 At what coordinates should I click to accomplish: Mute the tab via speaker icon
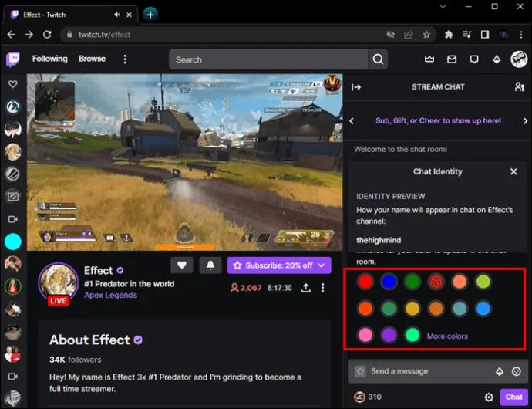(117, 15)
